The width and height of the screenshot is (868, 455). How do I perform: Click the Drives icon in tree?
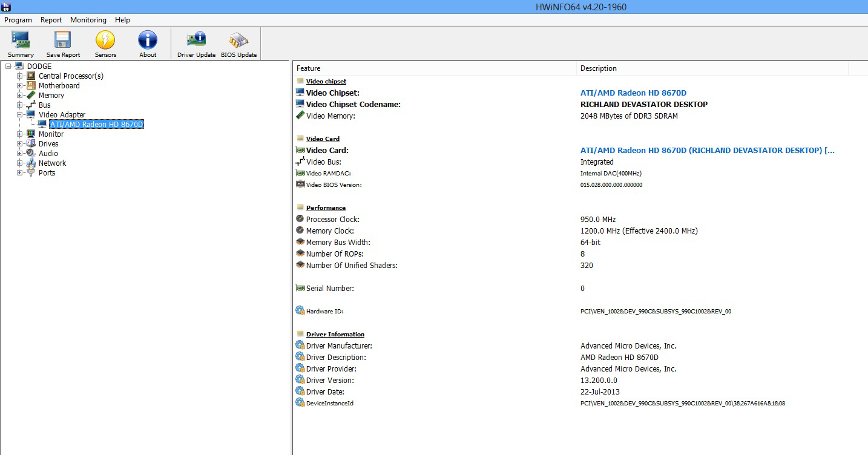click(x=31, y=143)
